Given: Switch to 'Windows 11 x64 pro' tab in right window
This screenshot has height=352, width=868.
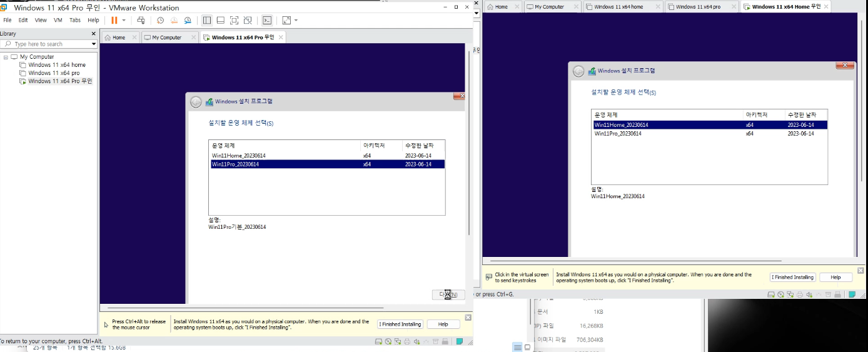Looking at the screenshot, I should [x=699, y=7].
